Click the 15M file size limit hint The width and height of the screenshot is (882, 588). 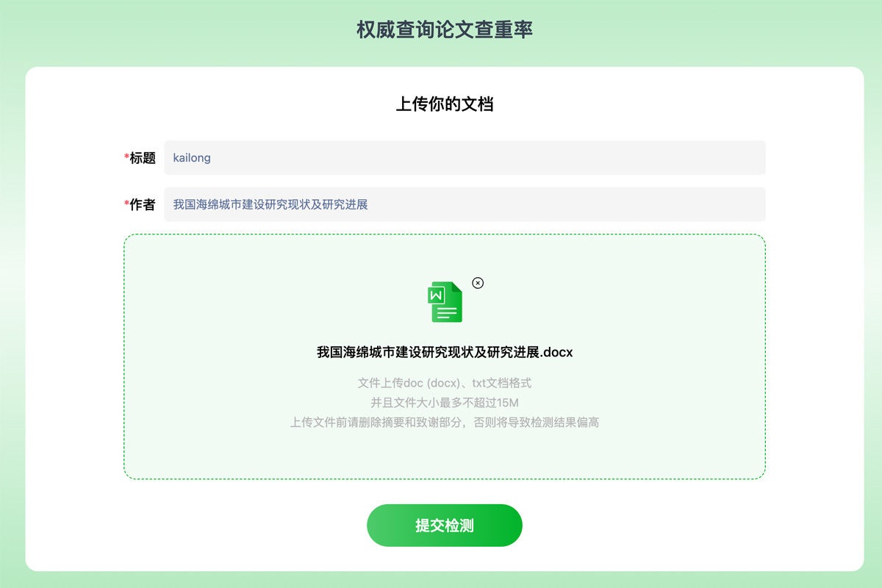coord(444,403)
